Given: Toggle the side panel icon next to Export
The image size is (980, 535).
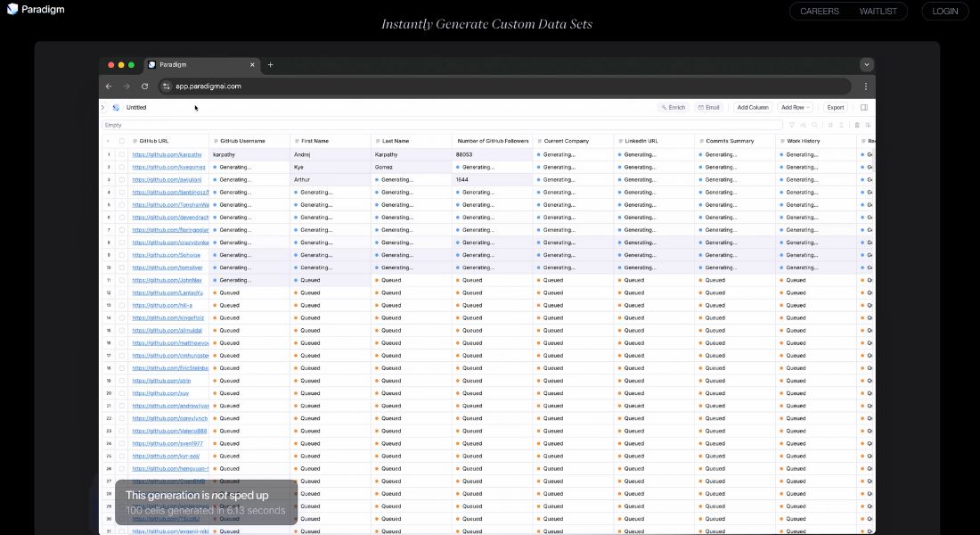Looking at the screenshot, I should click(864, 108).
